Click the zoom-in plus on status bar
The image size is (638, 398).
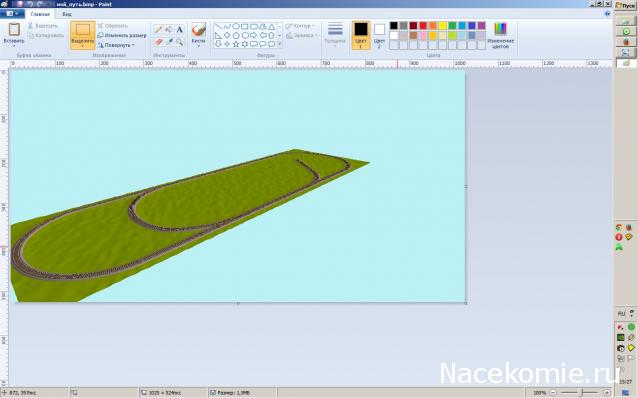(x=607, y=393)
